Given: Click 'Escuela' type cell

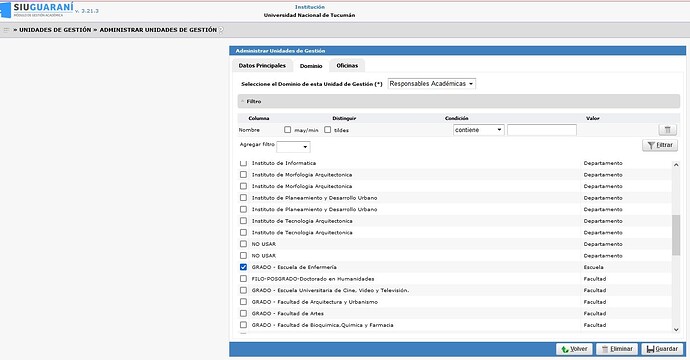Looking at the screenshot, I should point(594,267).
